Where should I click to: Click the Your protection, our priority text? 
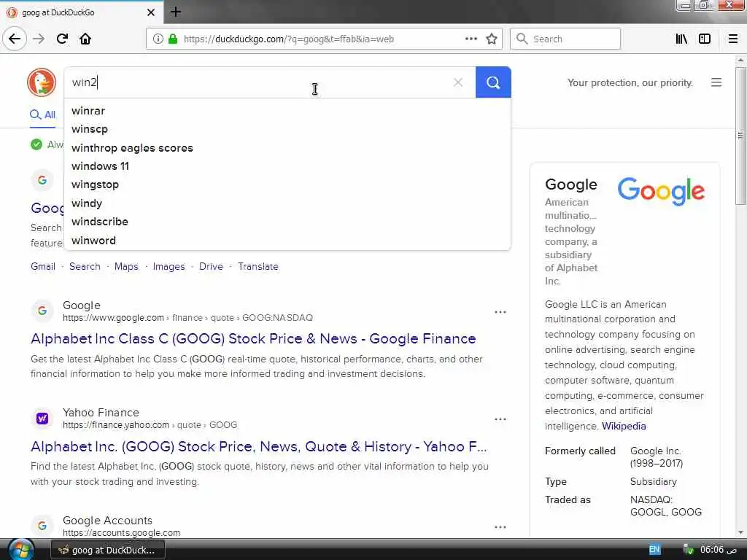(630, 82)
